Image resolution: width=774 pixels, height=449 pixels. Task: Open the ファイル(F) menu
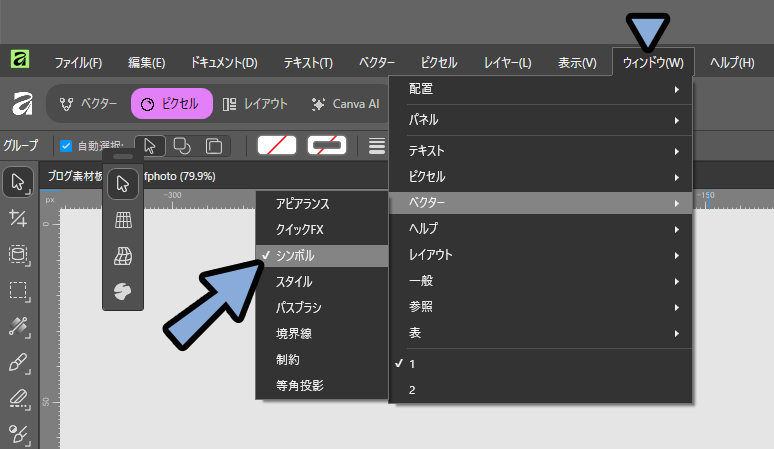pyautogui.click(x=78, y=62)
